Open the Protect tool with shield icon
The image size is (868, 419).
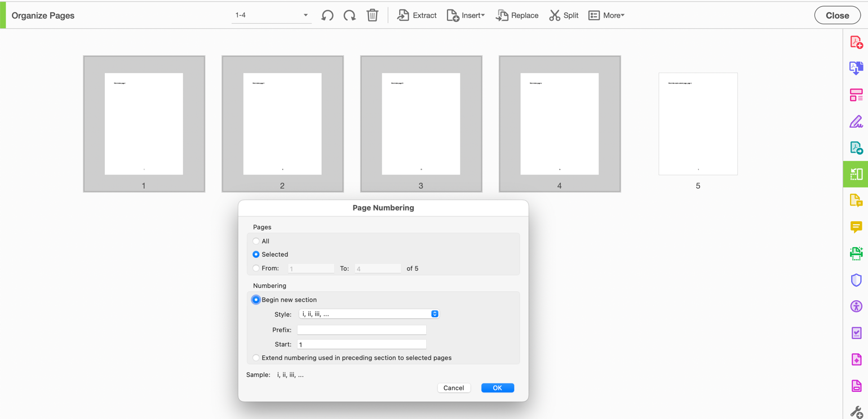pyautogui.click(x=856, y=280)
